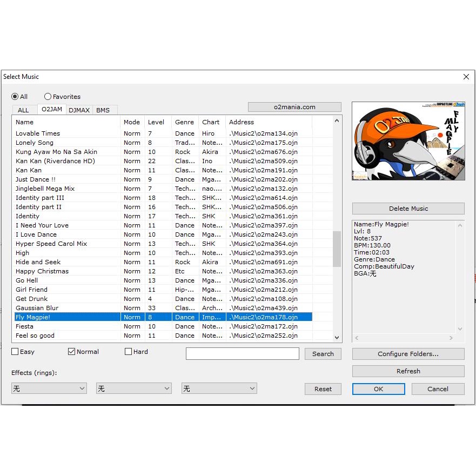Click the song list scroll down arrow
The image size is (476, 476).
[337, 338]
